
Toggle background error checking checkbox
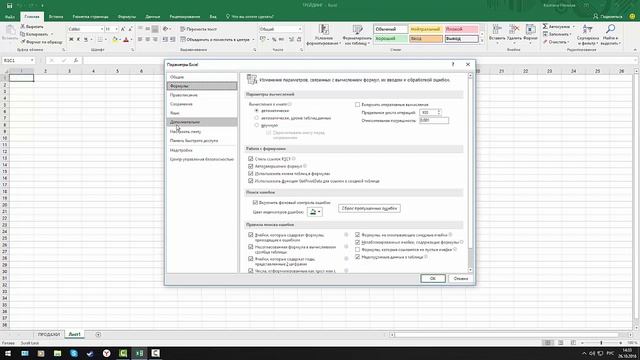[x=256, y=202]
